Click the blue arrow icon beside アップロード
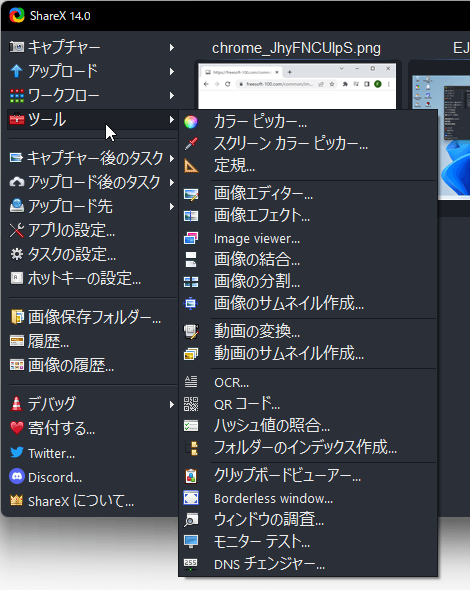The image size is (470, 590). (17, 71)
